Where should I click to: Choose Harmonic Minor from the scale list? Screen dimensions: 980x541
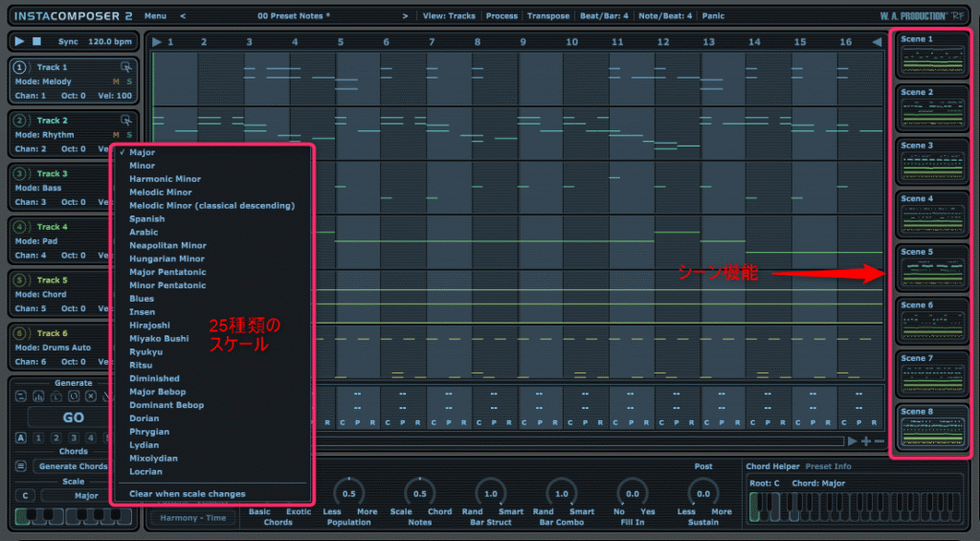[165, 179]
